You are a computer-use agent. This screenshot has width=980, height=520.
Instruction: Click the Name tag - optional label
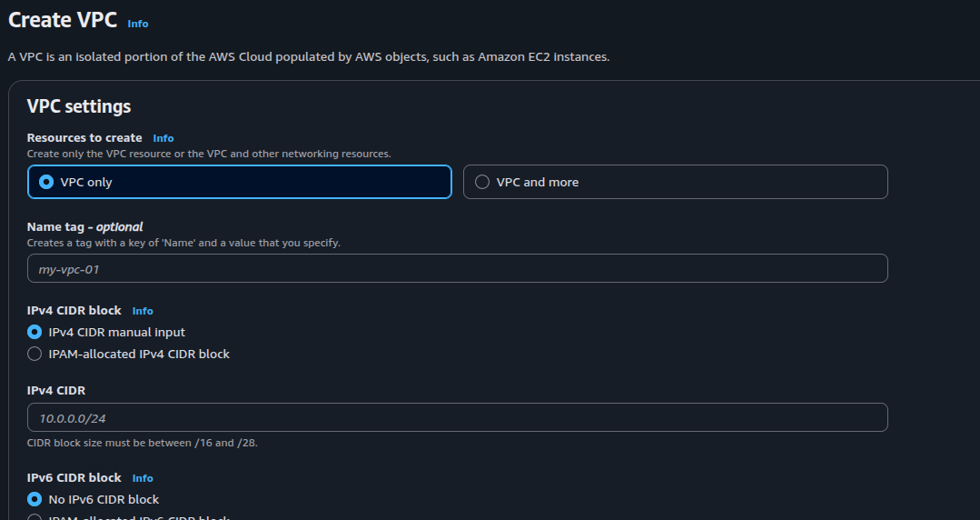85,226
